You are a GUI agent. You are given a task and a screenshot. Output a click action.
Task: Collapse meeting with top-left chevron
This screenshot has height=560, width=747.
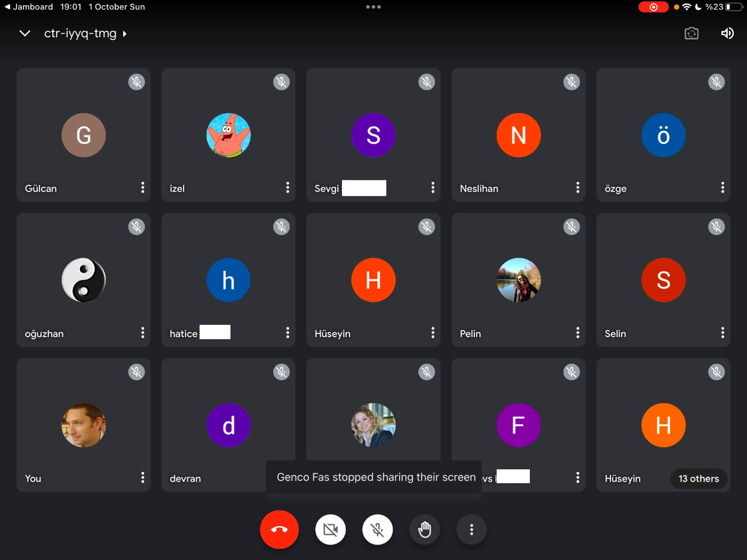point(25,34)
